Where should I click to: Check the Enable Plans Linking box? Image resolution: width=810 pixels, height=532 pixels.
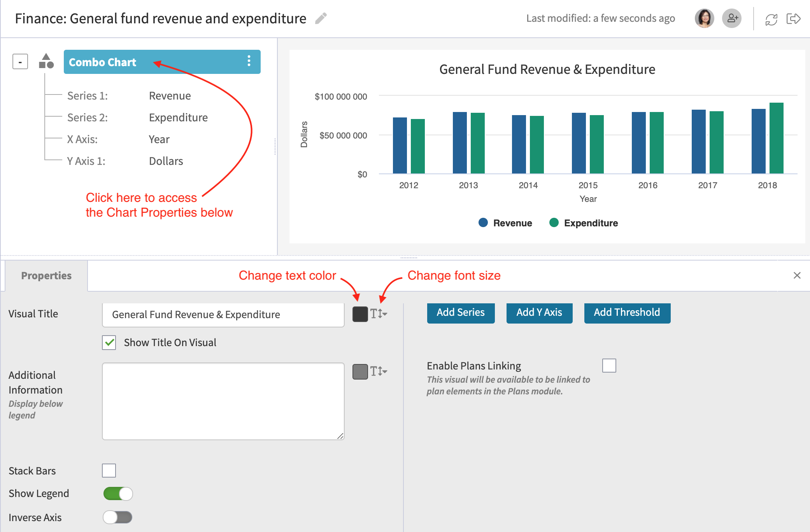click(609, 366)
